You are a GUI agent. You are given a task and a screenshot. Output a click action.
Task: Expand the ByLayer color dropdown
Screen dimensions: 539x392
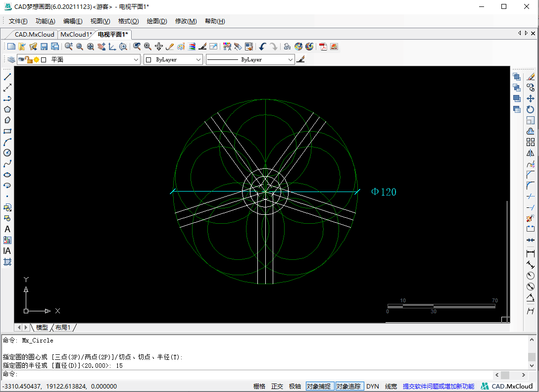[198, 59]
